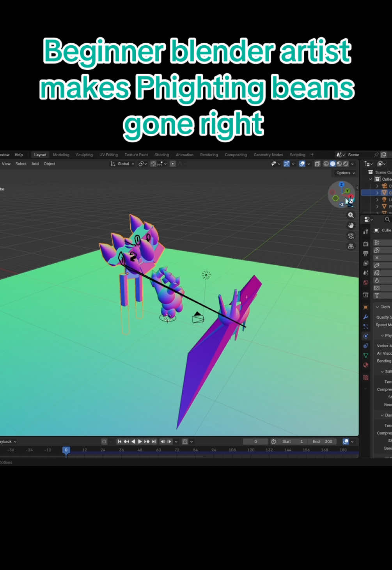Open the Particles properties tab icon

[365, 327]
